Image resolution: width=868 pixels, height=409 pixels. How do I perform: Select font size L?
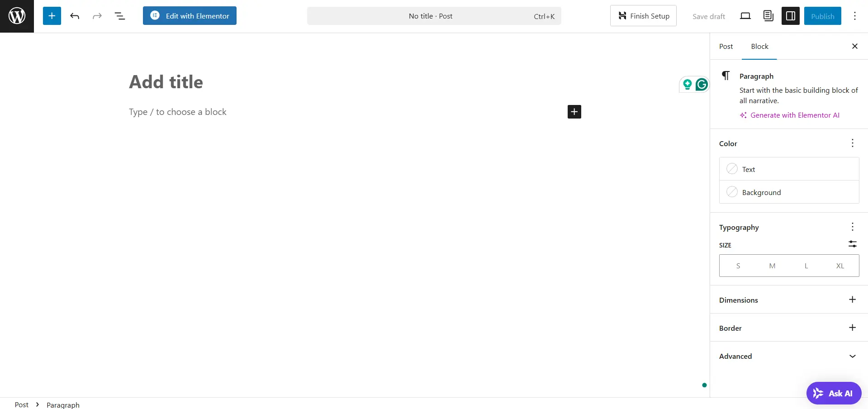pos(806,266)
